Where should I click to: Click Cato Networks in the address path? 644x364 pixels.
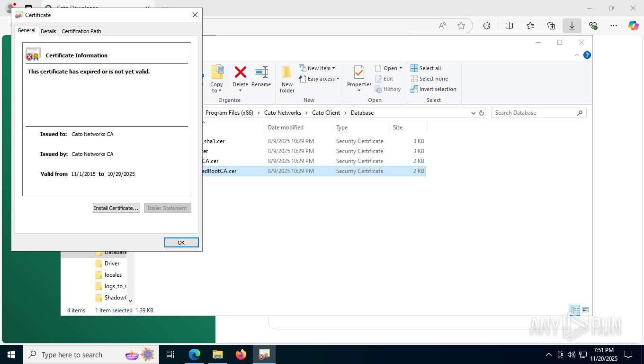point(283,113)
